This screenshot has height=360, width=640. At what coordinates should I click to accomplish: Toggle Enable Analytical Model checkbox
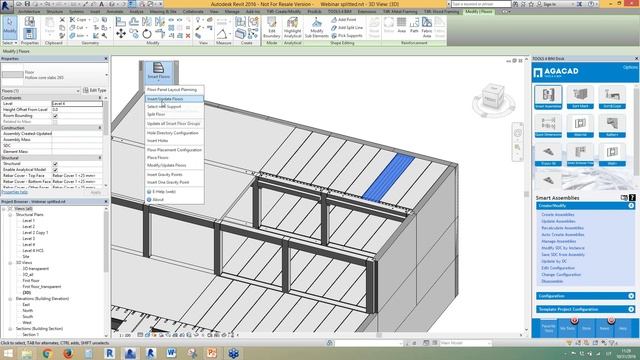(55, 170)
